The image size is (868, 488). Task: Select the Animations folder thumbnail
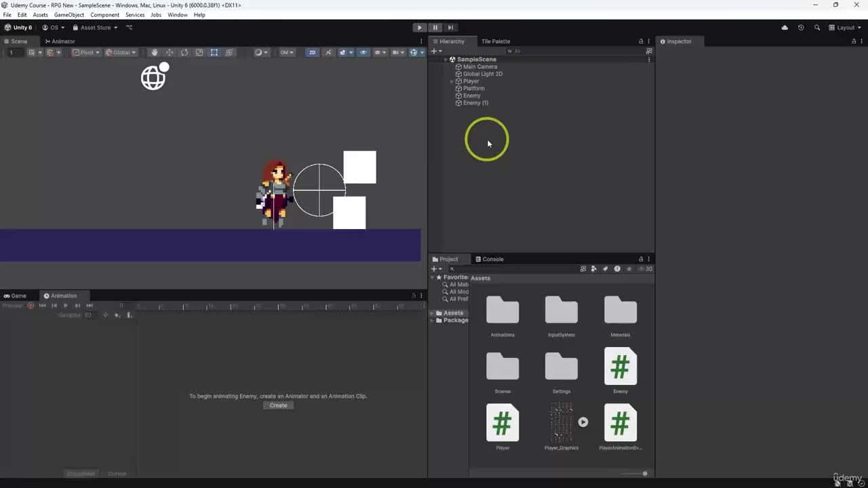pyautogui.click(x=502, y=312)
